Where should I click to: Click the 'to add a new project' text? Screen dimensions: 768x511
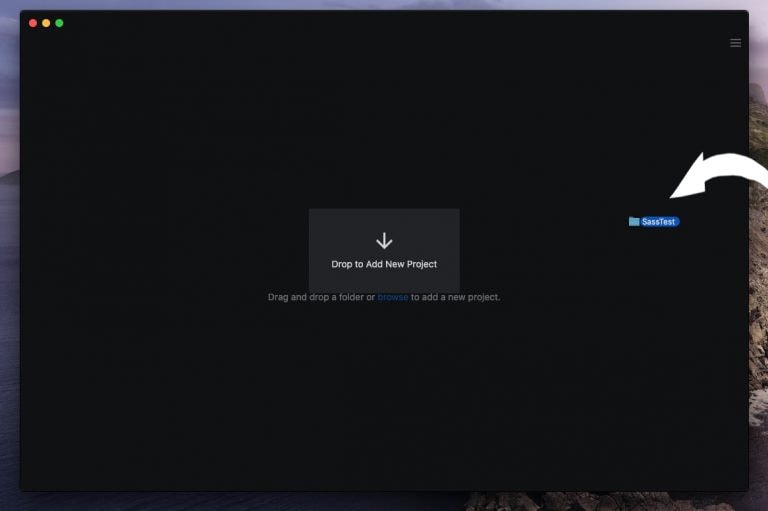[455, 297]
